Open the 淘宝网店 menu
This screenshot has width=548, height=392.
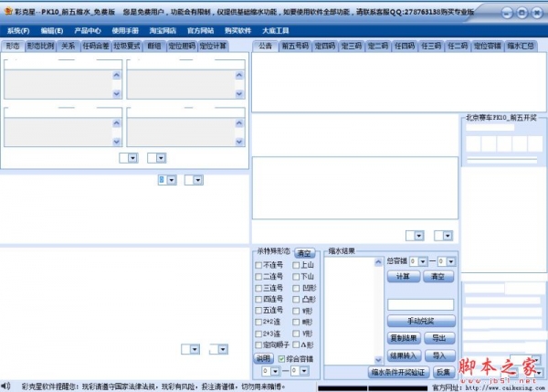[163, 31]
